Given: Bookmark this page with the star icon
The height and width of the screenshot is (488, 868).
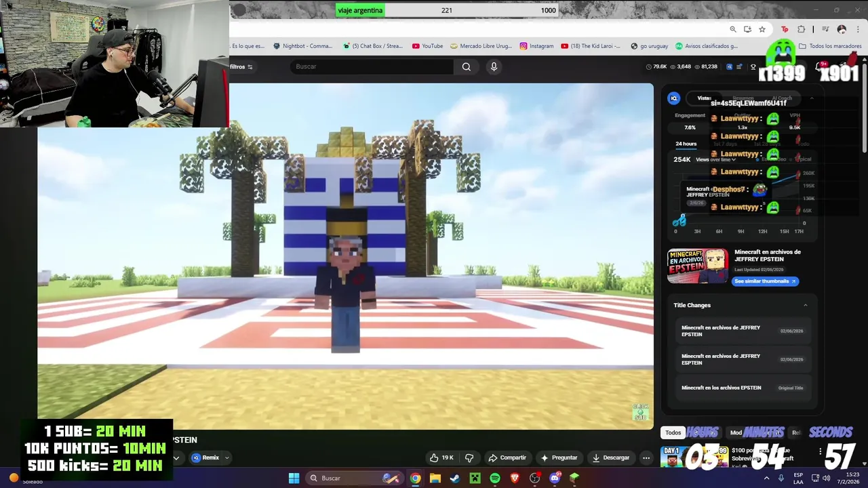Looking at the screenshot, I should [x=762, y=29].
